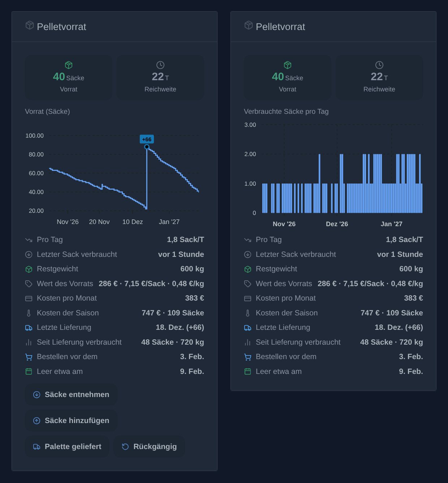Click calendar icon of Leer etwa am, left card
Viewport: 448px width, 483px height.
pos(29,371)
